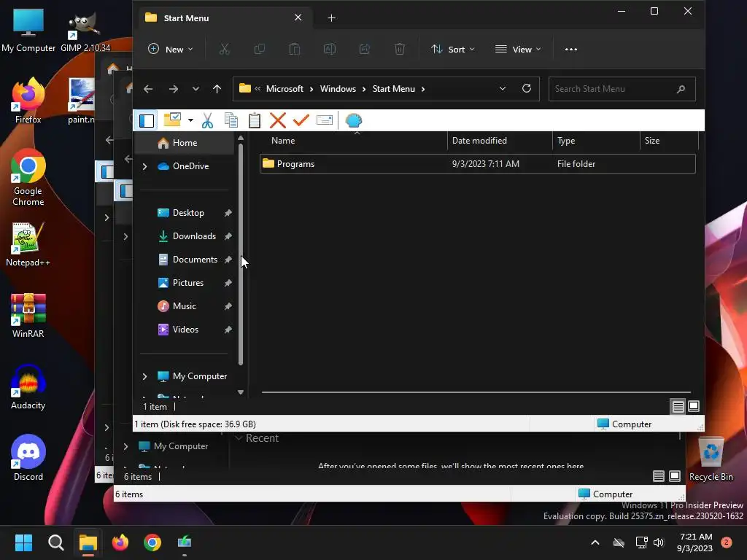Click the red X Delete icon
This screenshot has height=560, width=747.
(x=278, y=120)
